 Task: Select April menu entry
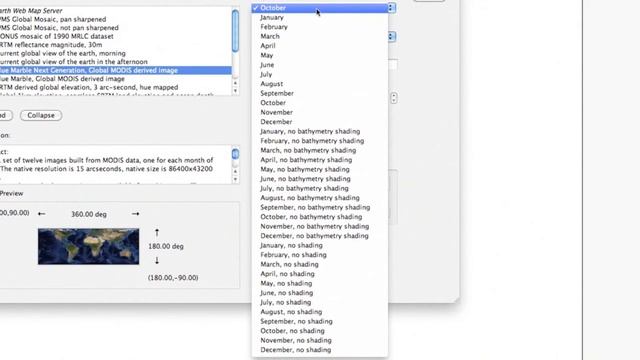(320, 46)
